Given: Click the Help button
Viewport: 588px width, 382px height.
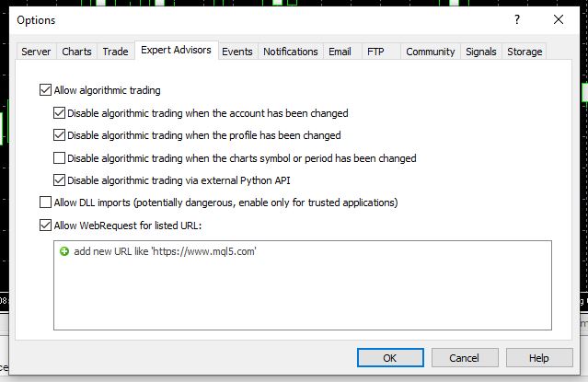Looking at the screenshot, I should (539, 358).
